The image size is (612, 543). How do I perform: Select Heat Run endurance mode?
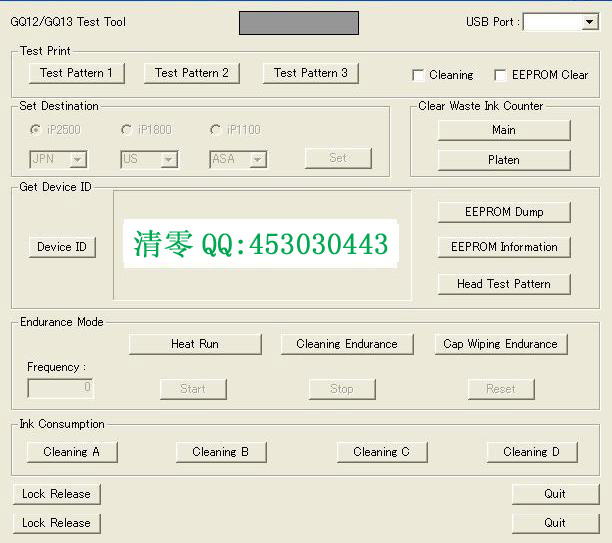(195, 344)
